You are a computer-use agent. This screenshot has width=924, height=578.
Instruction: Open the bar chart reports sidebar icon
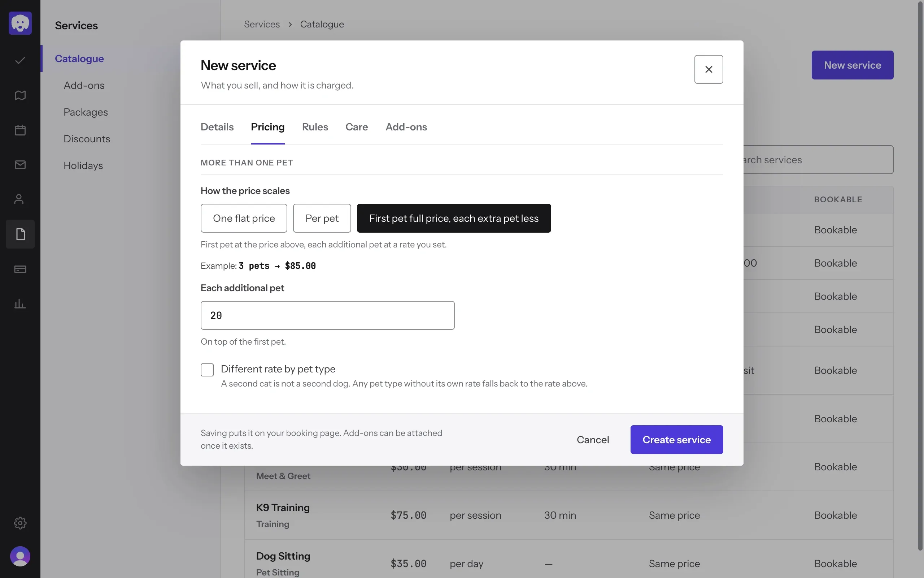(x=20, y=304)
